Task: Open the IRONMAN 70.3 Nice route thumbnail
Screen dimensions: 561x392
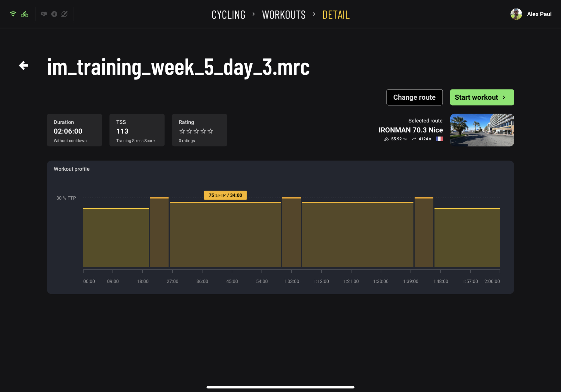Action: [x=482, y=130]
